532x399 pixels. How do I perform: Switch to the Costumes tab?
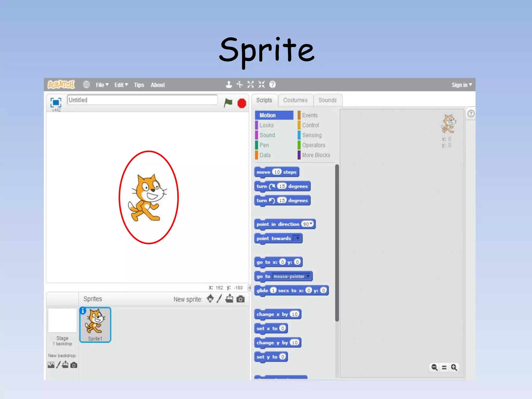(295, 100)
